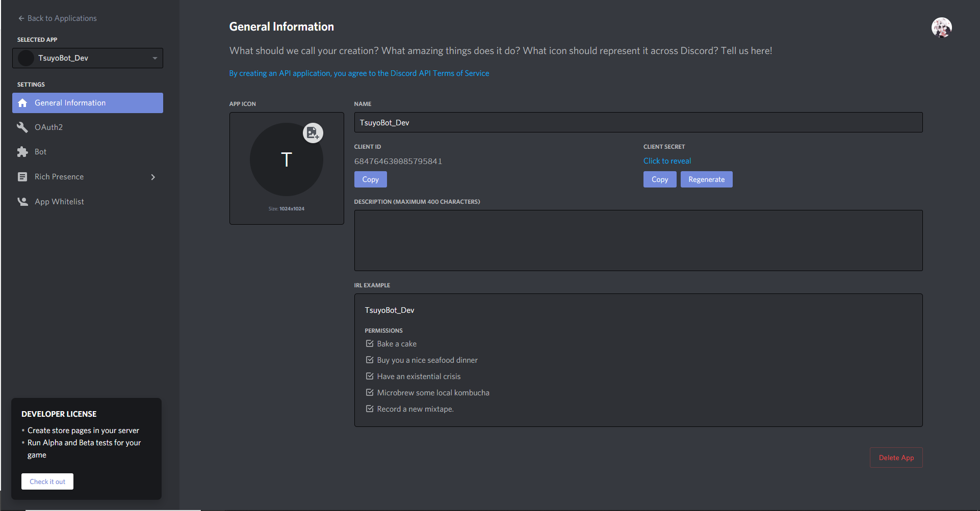980x511 pixels.
Task: Open the Rich Presence section
Action: point(88,177)
